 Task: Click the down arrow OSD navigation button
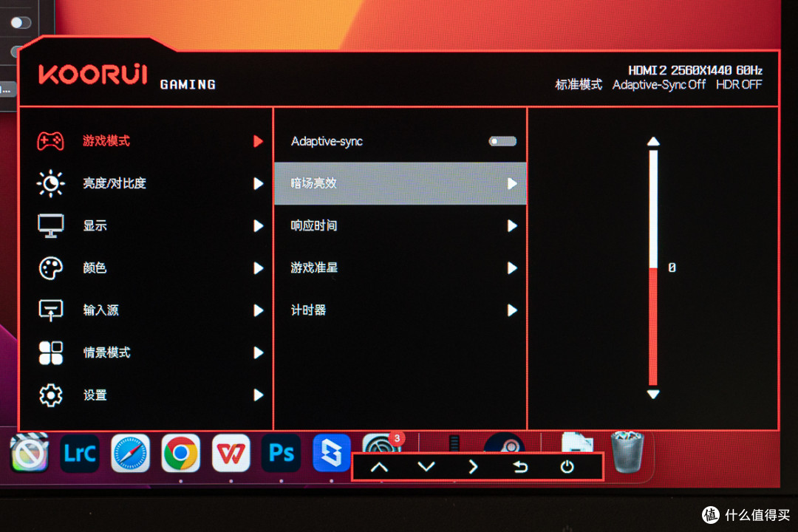426,467
